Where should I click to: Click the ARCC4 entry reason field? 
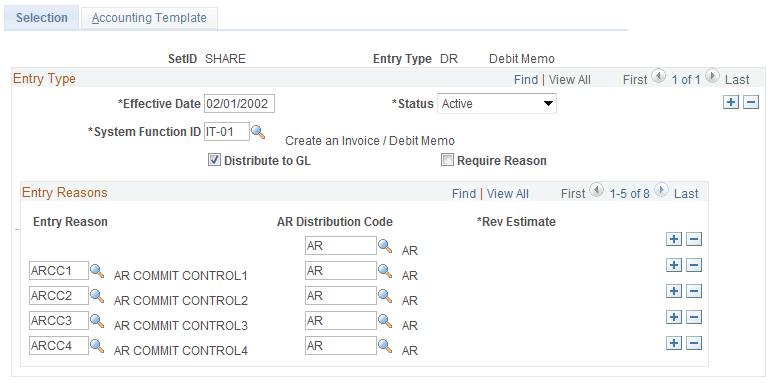pos(59,346)
